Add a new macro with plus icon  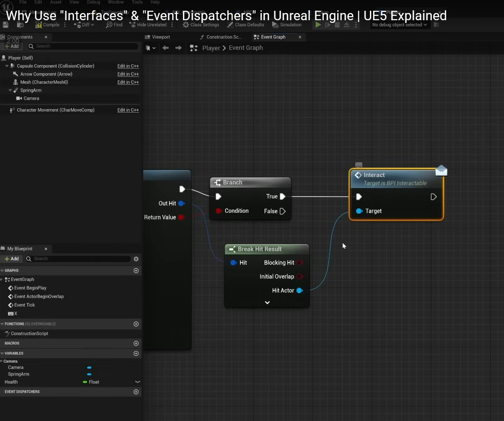click(x=136, y=343)
